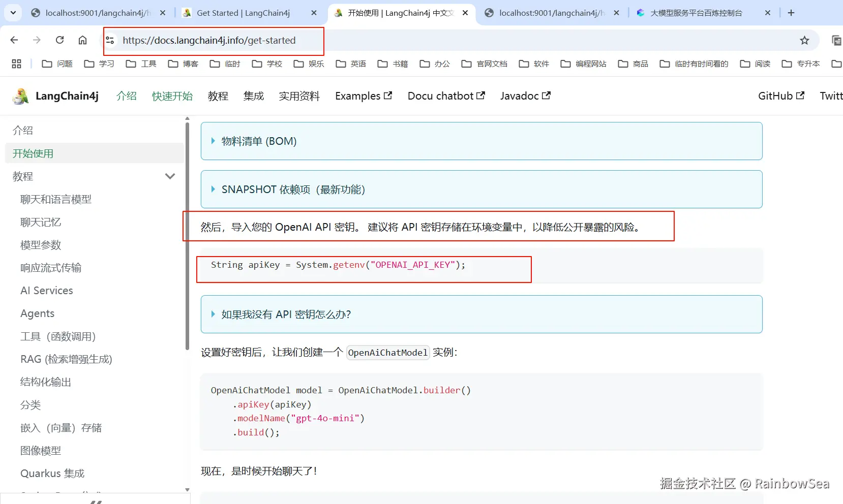Open the tab search dropdown arrow
Viewport: 843px width, 504px height.
13,13
